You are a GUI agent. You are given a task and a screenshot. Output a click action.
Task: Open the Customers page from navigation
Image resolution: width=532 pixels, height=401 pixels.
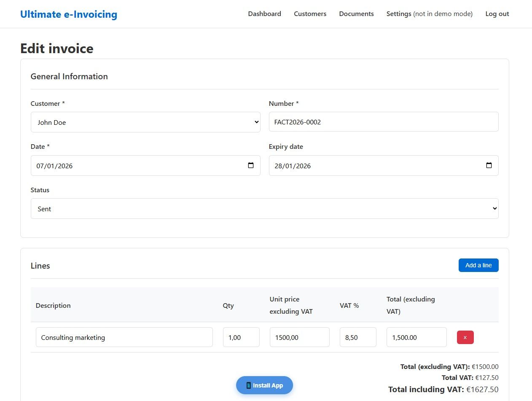(x=310, y=14)
